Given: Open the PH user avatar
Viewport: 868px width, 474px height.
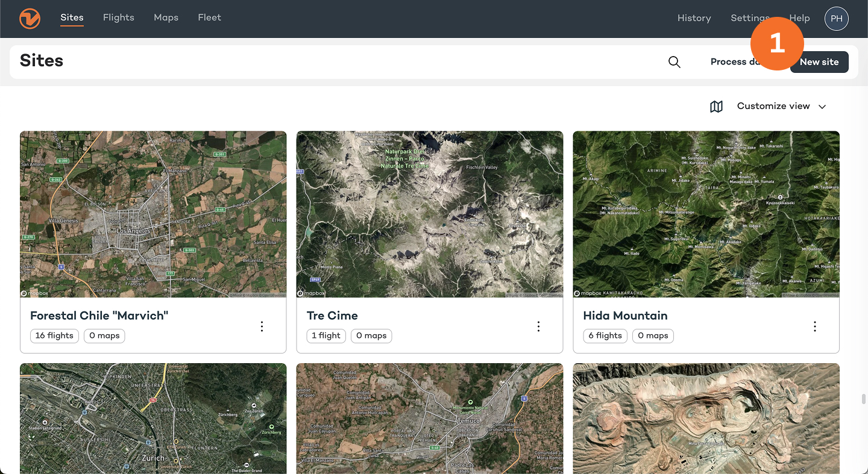Looking at the screenshot, I should tap(837, 19).
